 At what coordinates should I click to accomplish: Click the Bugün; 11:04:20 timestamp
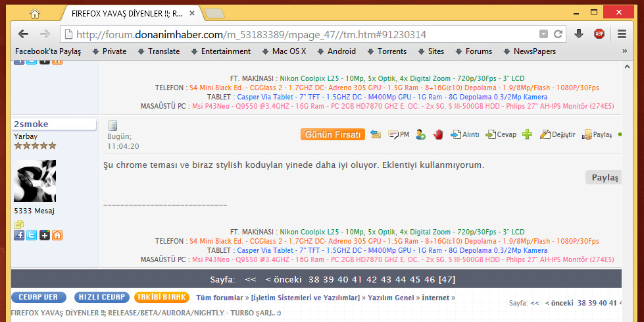pos(123,141)
